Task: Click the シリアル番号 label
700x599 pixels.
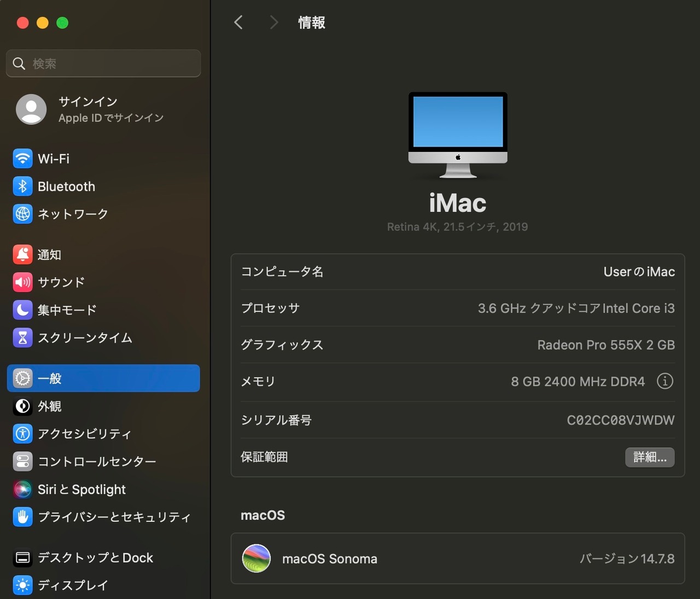Action: [x=276, y=420]
